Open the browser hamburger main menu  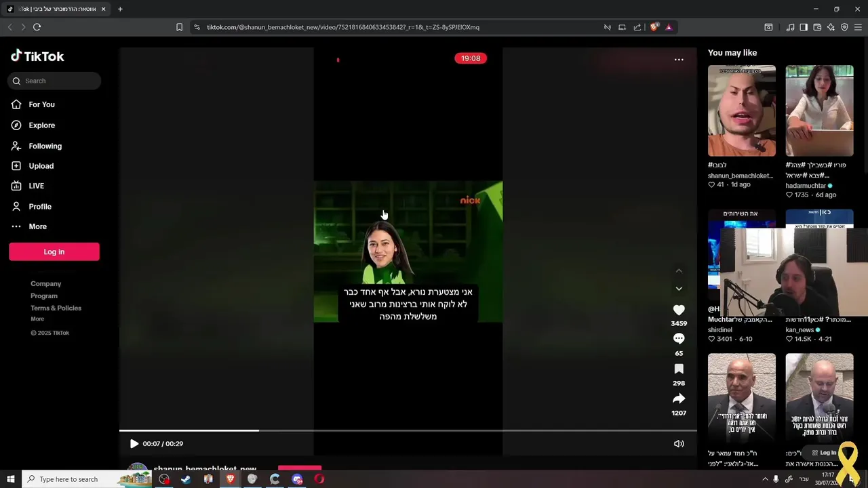tap(858, 27)
